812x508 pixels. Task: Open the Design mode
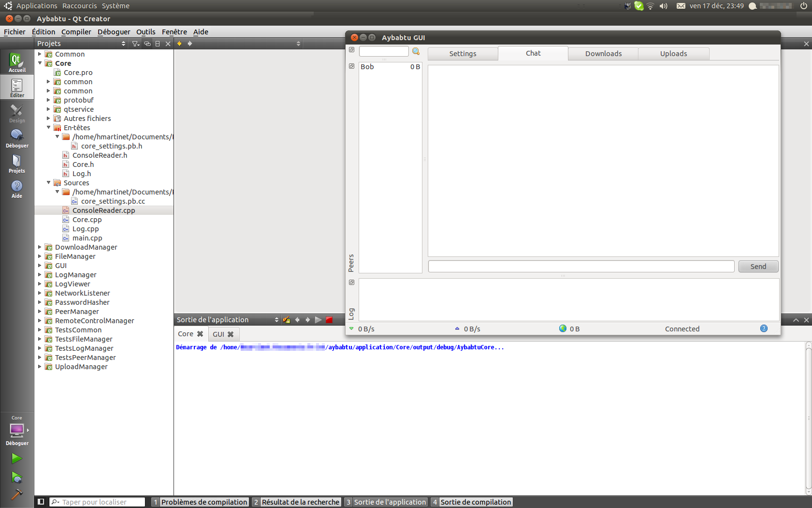(17, 113)
